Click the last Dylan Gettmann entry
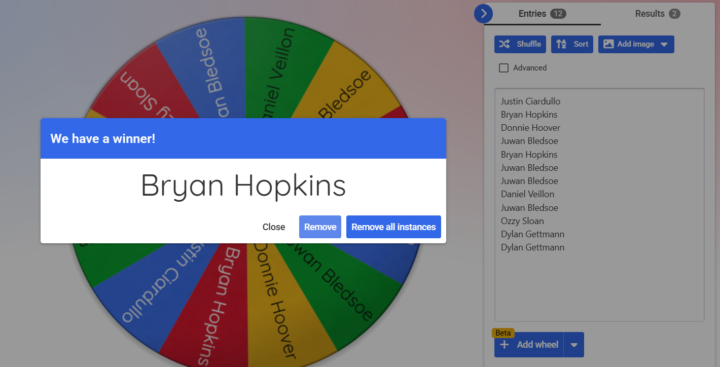 533,248
